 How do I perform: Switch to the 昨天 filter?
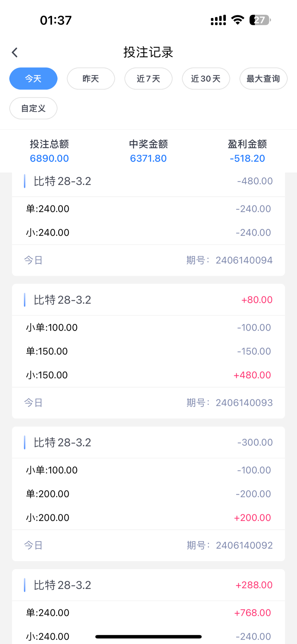[x=91, y=79]
